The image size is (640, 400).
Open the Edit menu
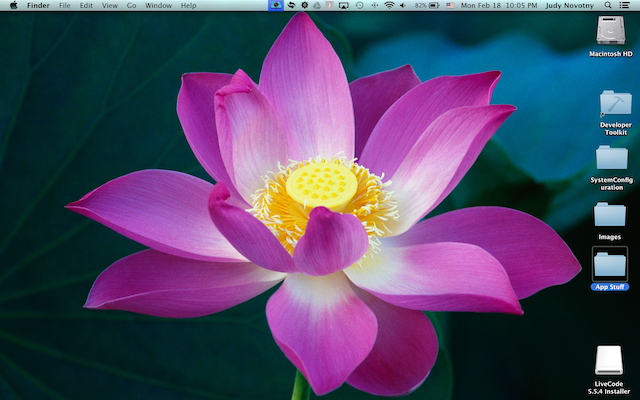pyautogui.click(x=86, y=5)
